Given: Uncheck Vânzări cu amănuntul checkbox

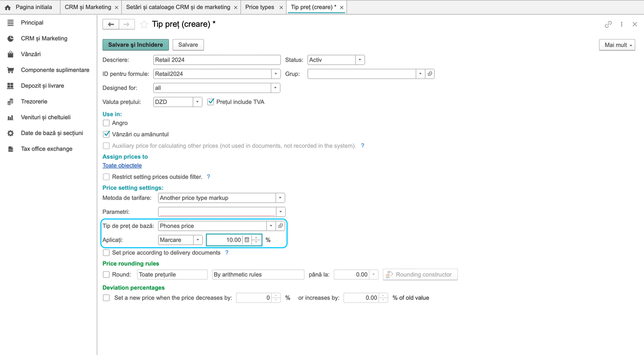Looking at the screenshot, I should click(x=106, y=134).
